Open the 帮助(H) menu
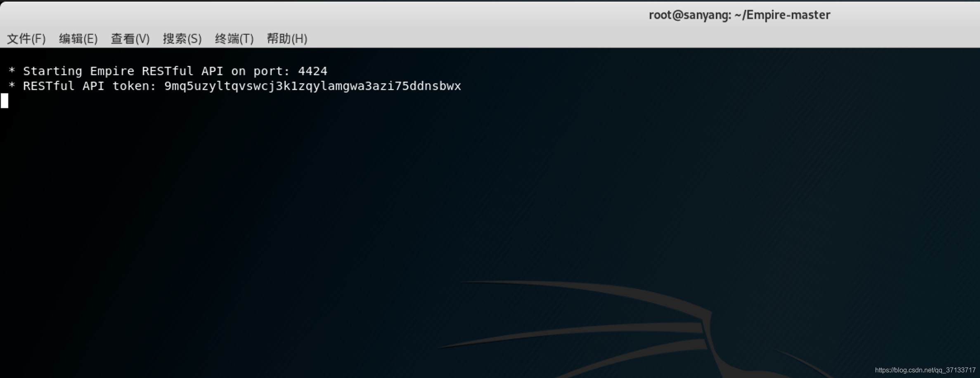 point(287,39)
